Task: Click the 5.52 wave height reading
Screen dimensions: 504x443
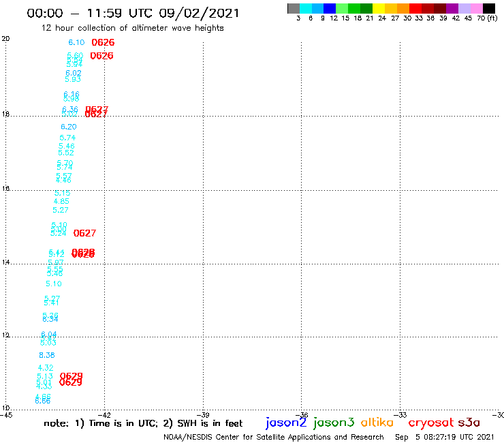Action: tap(66, 153)
